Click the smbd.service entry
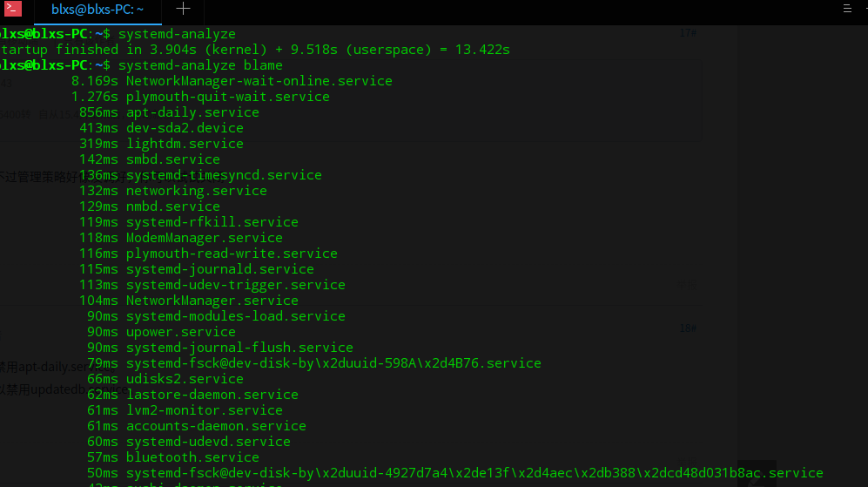 tap(172, 159)
